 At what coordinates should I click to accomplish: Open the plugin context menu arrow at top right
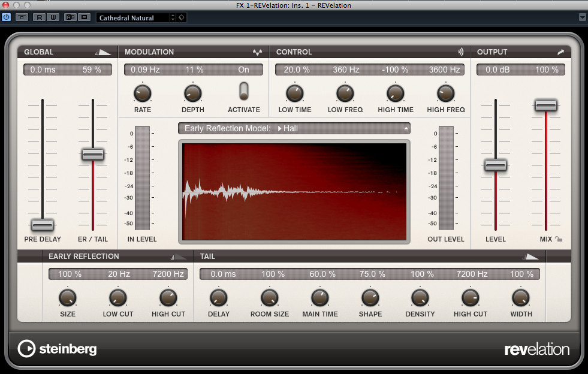coord(583,17)
